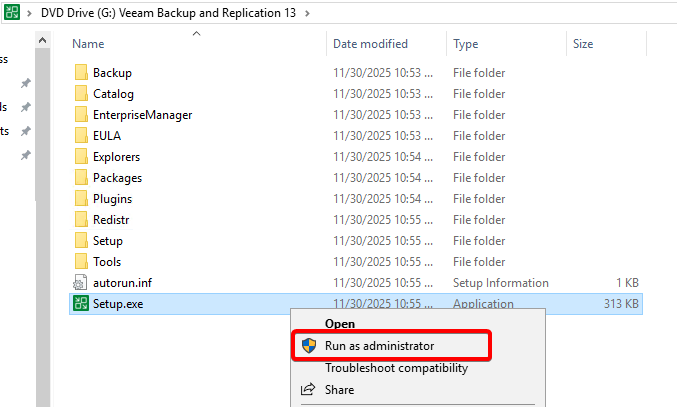
Task: Choose Troubleshoot compatibility from the menu
Action: click(396, 368)
